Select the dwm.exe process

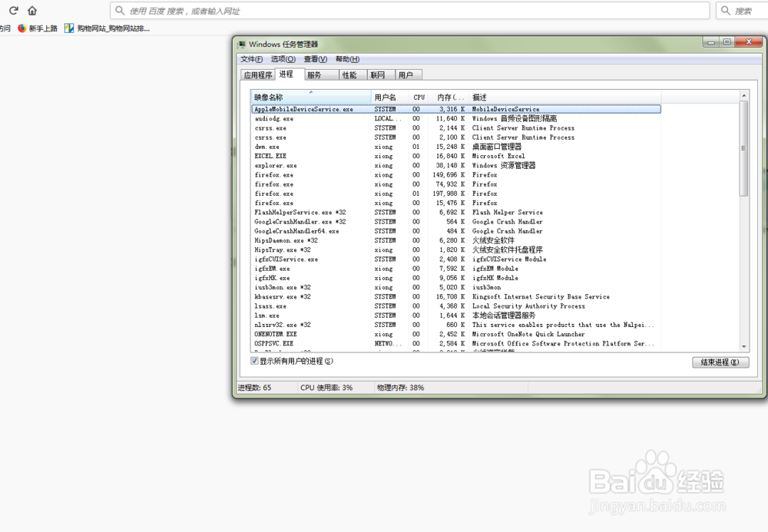point(456,147)
